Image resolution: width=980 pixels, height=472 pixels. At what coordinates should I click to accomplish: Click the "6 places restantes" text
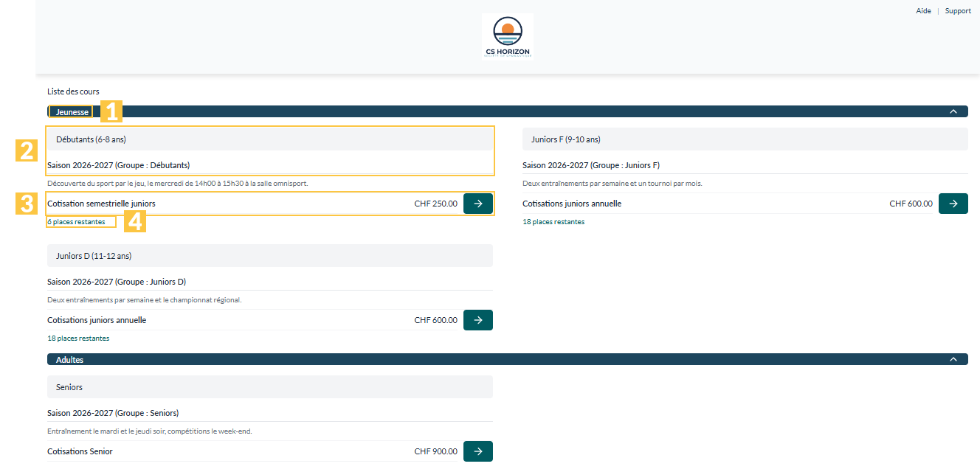point(76,222)
